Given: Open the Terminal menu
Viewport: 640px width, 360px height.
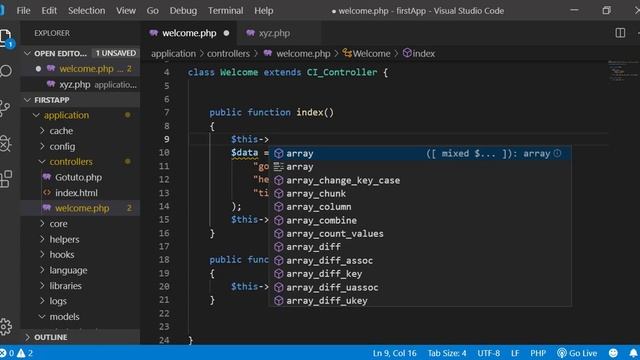Looking at the screenshot, I should tap(226, 11).
